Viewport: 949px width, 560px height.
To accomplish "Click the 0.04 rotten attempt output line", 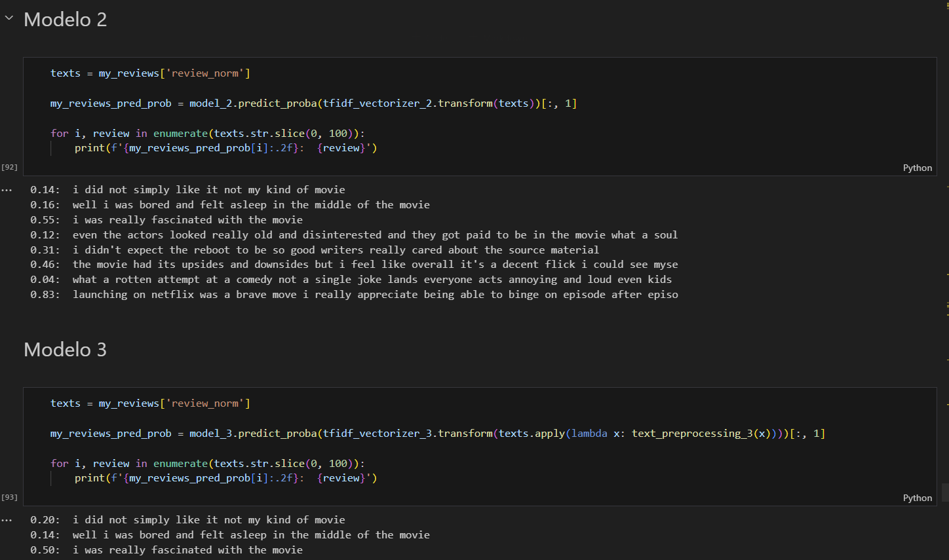I will click(351, 280).
